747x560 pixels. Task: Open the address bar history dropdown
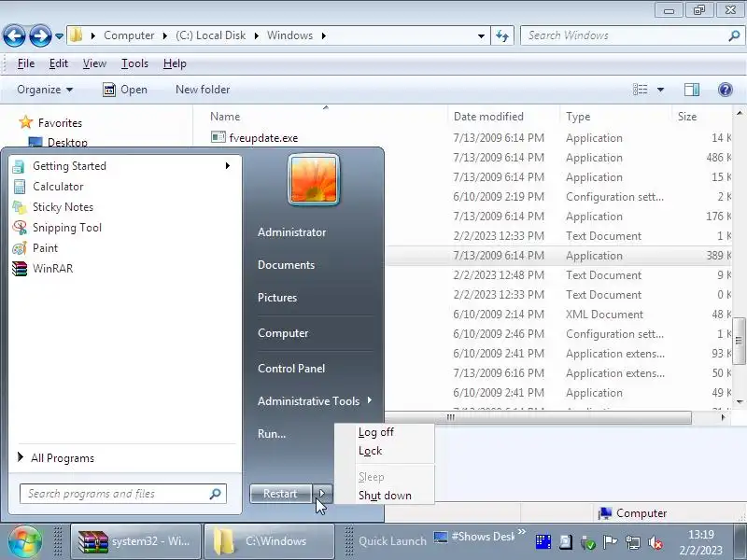click(x=481, y=35)
